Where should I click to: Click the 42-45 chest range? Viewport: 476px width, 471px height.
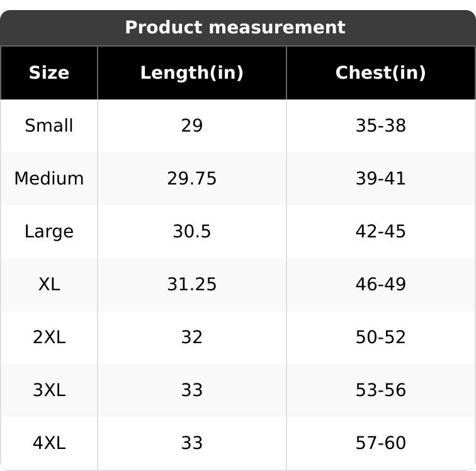tap(380, 232)
